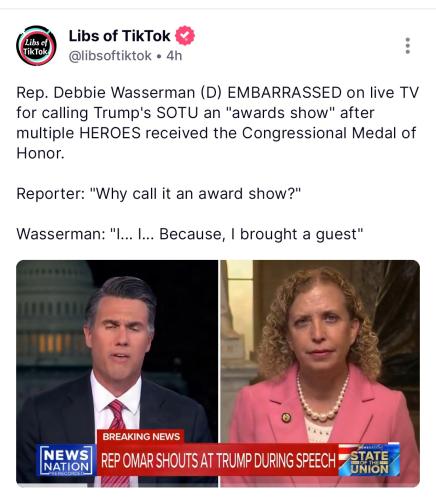The width and height of the screenshot is (436, 500).
Task: Click the congressional lapel pin on pink blazer
Action: tap(286, 417)
